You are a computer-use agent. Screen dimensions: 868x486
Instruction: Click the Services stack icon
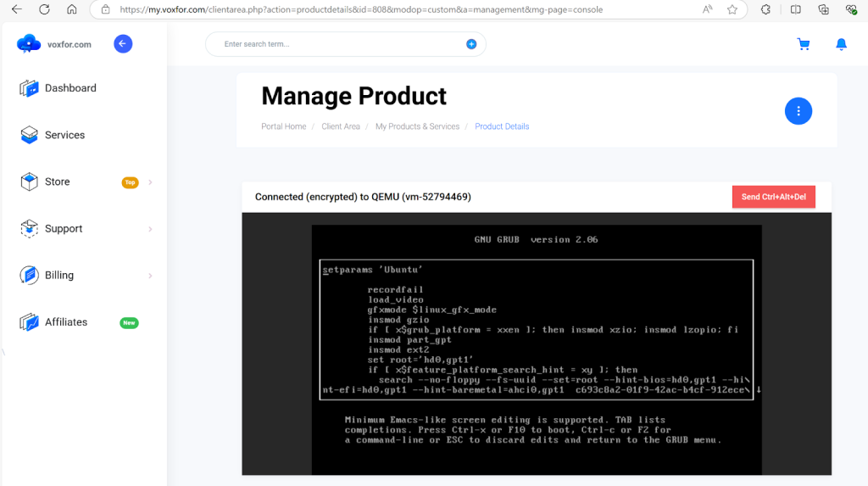(29, 135)
